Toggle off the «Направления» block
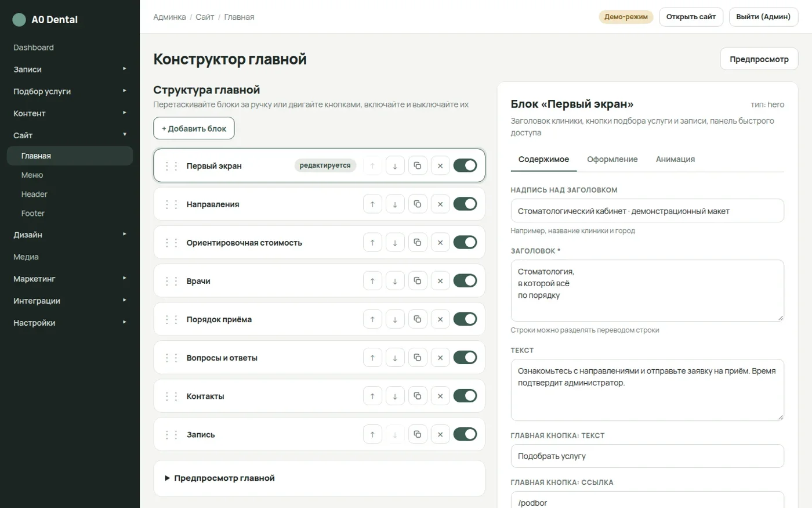This screenshot has height=508, width=812. [465, 204]
